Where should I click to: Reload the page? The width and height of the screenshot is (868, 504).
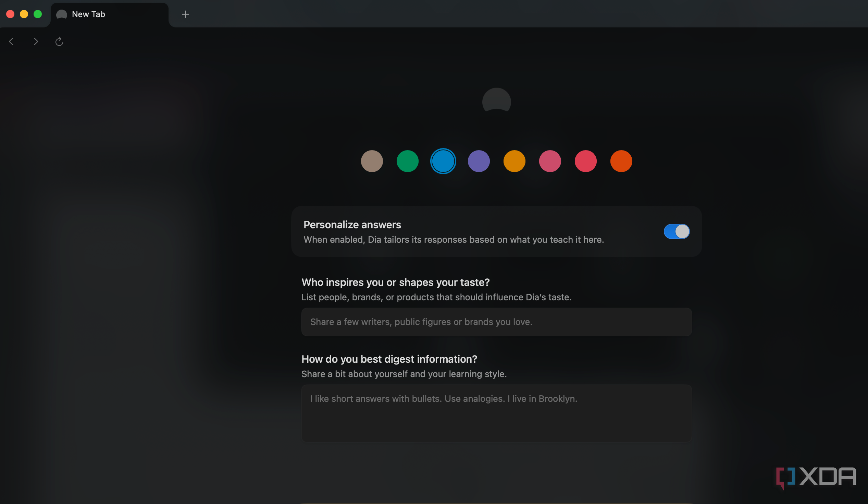pos(59,42)
